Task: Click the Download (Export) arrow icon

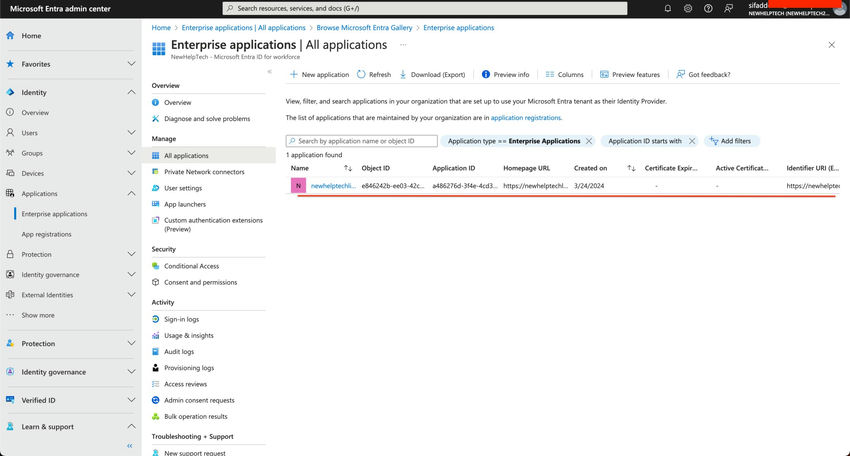Action: click(403, 74)
